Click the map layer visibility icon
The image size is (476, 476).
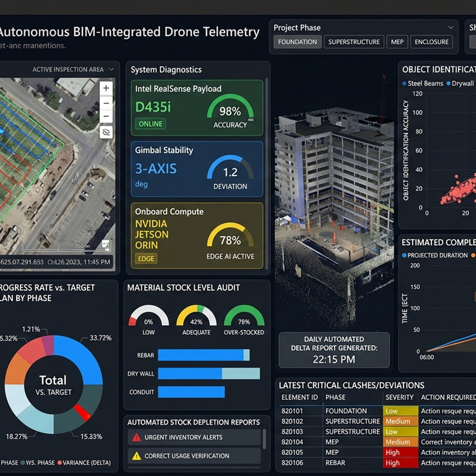point(106,132)
